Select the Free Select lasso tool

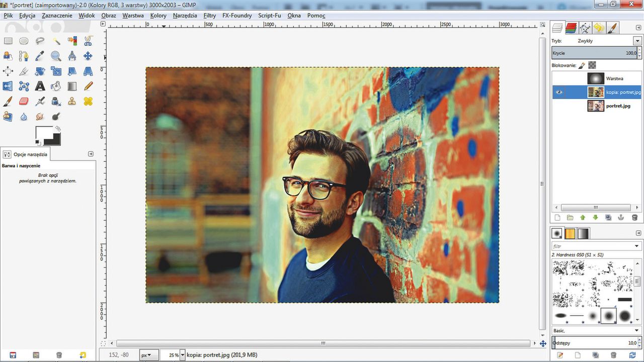pos(40,41)
